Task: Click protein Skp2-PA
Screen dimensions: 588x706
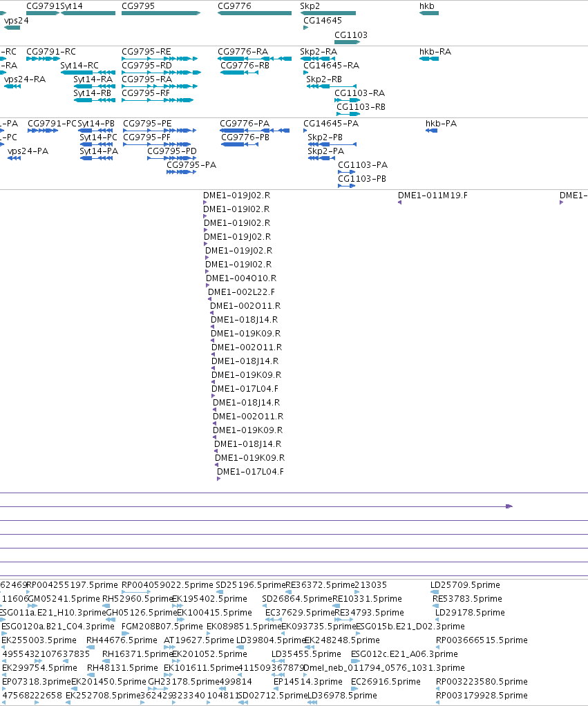Action: [x=321, y=158]
